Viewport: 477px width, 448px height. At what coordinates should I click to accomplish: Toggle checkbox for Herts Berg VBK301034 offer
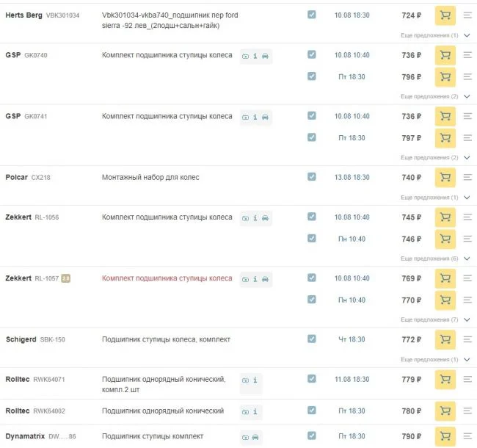coord(312,14)
